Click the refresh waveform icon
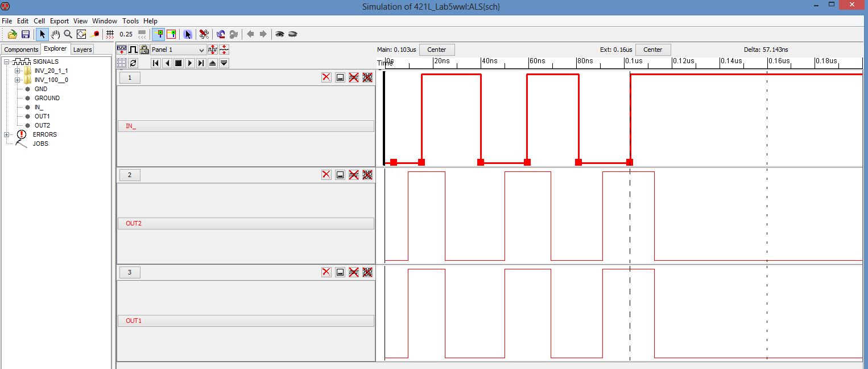Viewport: 868px width, 369px height. pyautogui.click(x=133, y=63)
